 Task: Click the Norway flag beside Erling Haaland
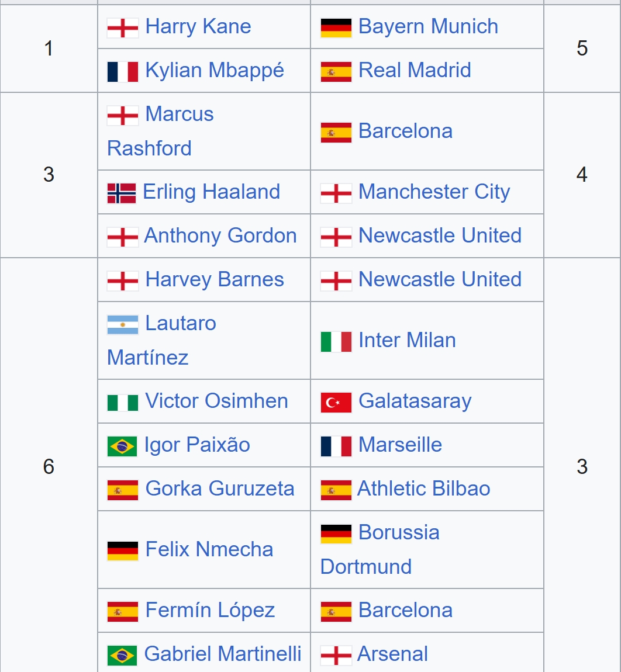tap(122, 193)
